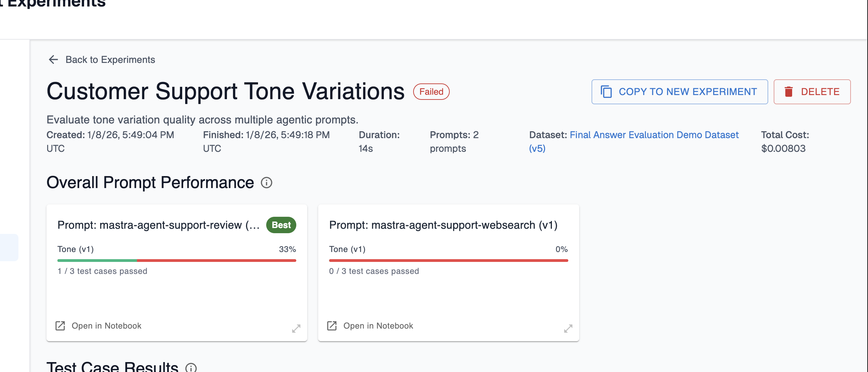Click info icon next to Overall Prompt Performance
Screen dimensions: 868x372
(267, 183)
